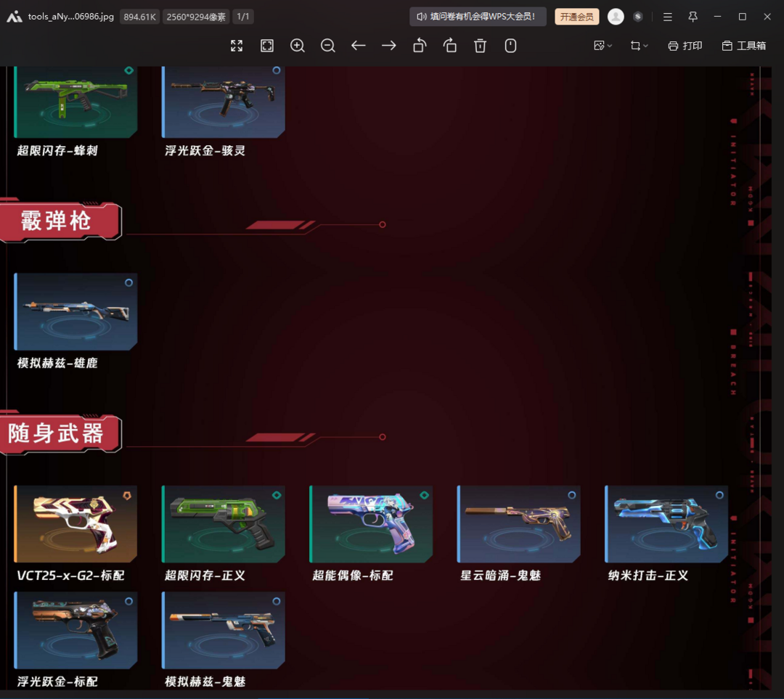Click the 2560*9294像素 dimensions label
The width and height of the screenshot is (784, 699).
pos(196,17)
